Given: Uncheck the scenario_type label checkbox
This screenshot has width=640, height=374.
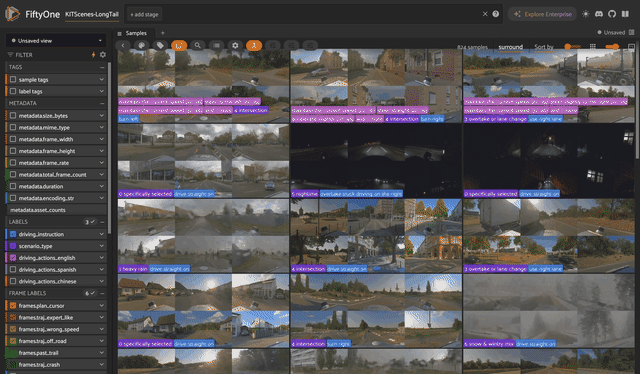Looking at the screenshot, I should [13, 246].
